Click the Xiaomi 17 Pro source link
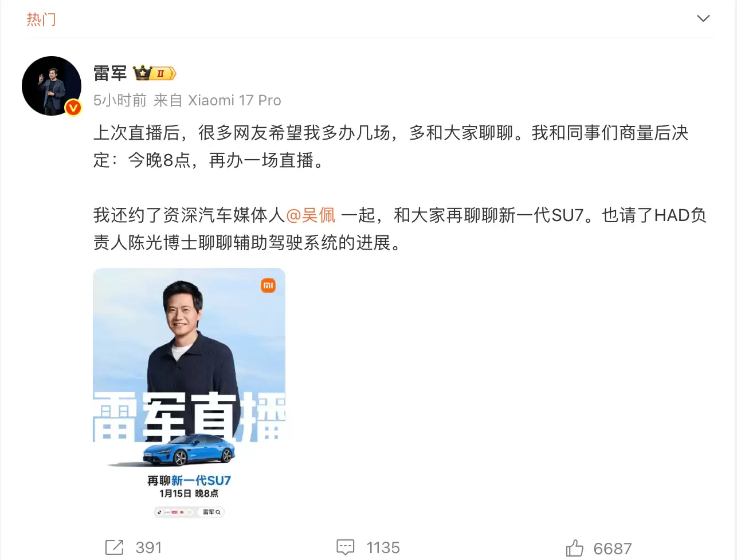This screenshot has width=737, height=560. tap(234, 101)
